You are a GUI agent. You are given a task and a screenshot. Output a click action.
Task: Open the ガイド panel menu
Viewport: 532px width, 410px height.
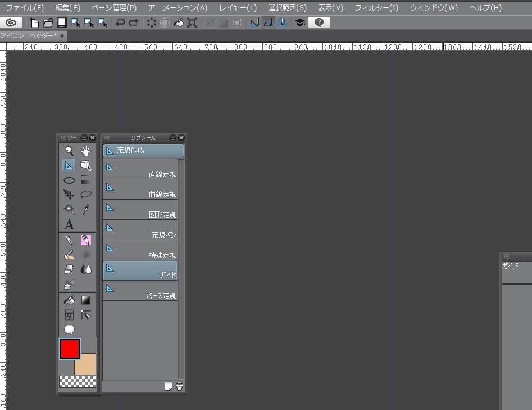tap(506, 256)
